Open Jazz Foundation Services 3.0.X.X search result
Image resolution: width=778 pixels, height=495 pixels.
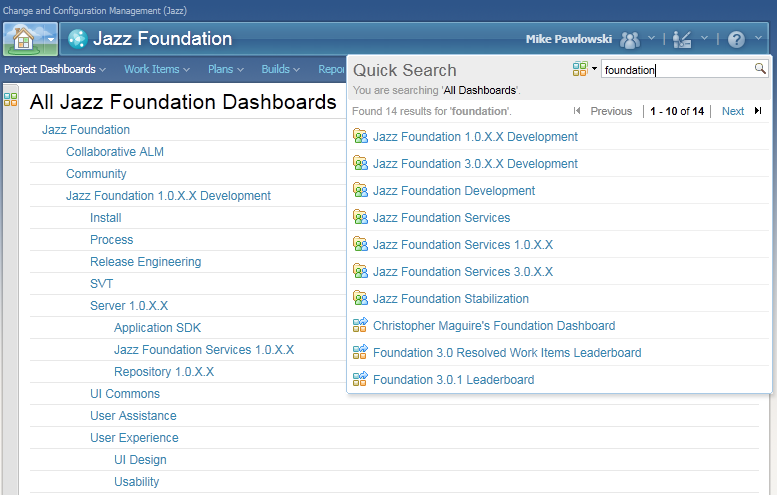click(463, 271)
